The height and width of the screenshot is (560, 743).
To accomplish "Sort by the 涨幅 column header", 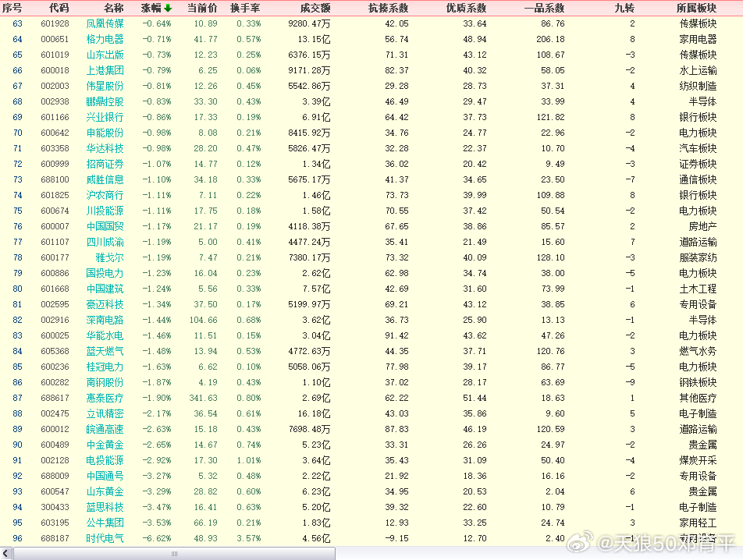I will [x=151, y=8].
